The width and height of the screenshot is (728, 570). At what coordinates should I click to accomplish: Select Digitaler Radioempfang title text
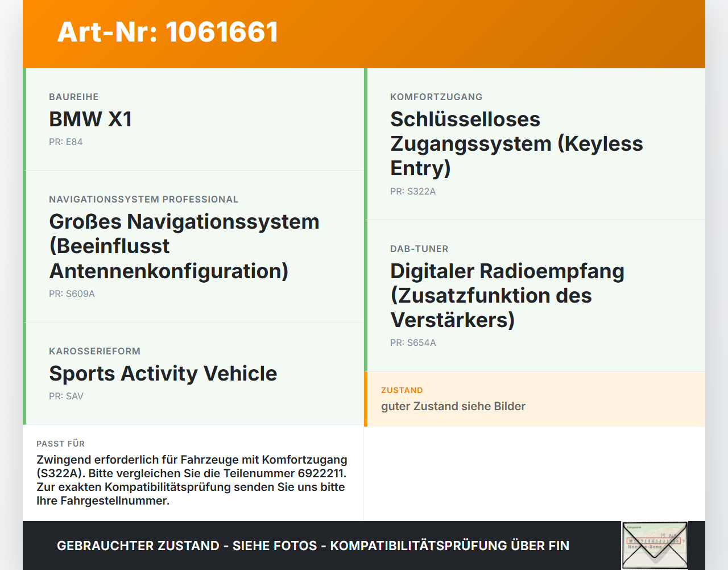click(507, 296)
